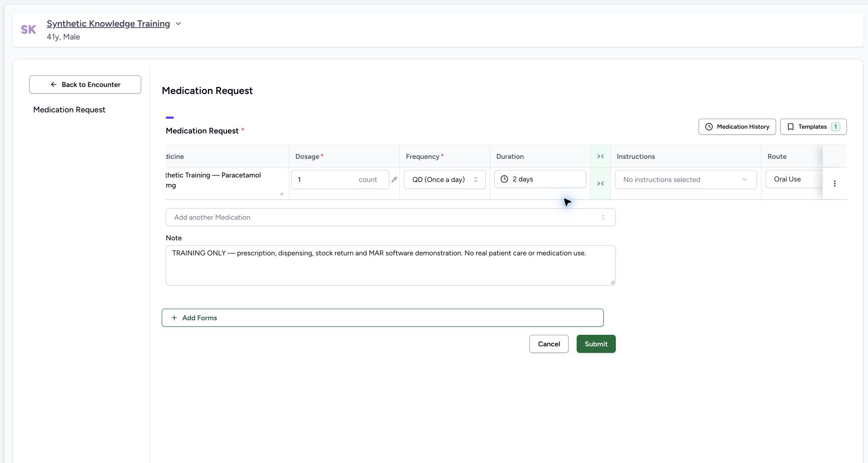Click the 2 days duration field
Viewport: 868px width, 463px height.
pyautogui.click(x=540, y=179)
